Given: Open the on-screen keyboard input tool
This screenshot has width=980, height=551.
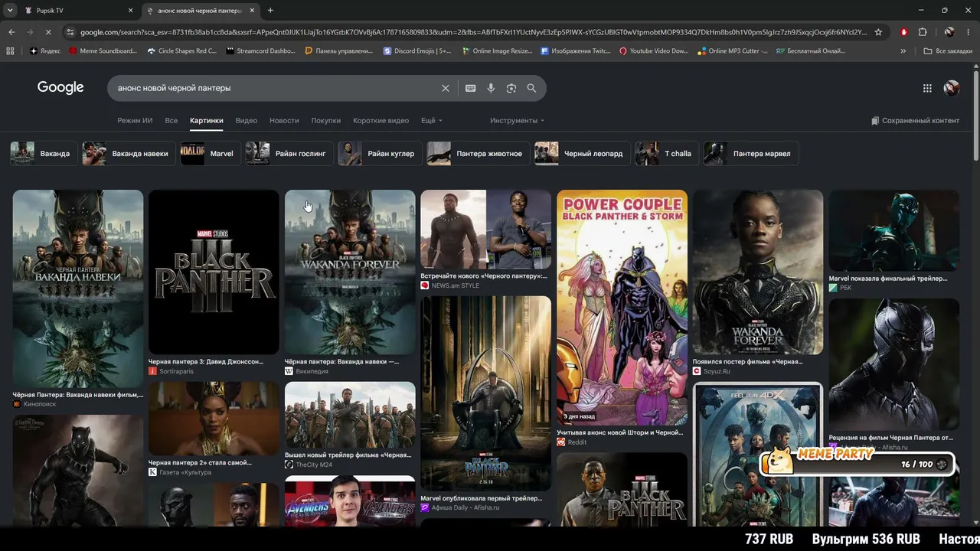Looking at the screenshot, I should [471, 88].
